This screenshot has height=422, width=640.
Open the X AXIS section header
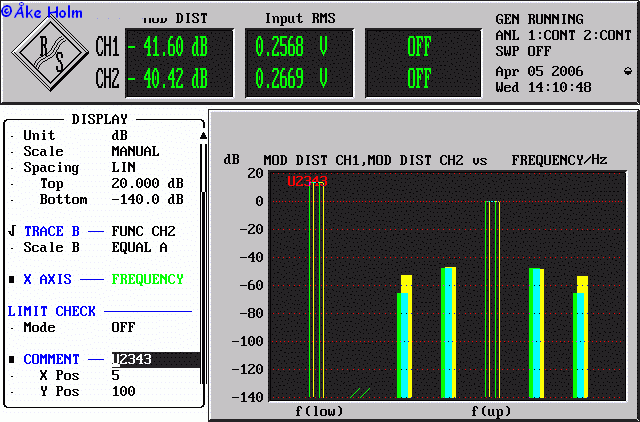[x=47, y=280]
